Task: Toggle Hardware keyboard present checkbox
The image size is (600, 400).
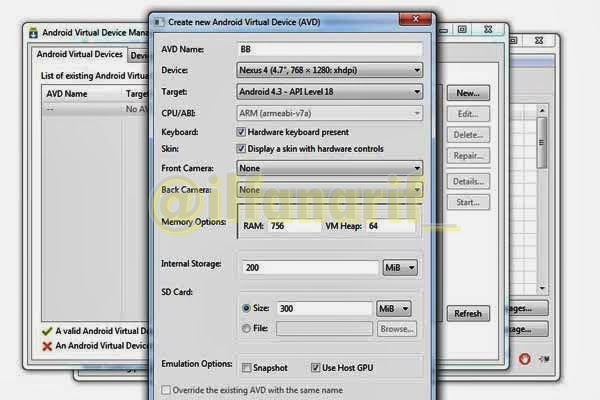Action: (x=241, y=132)
